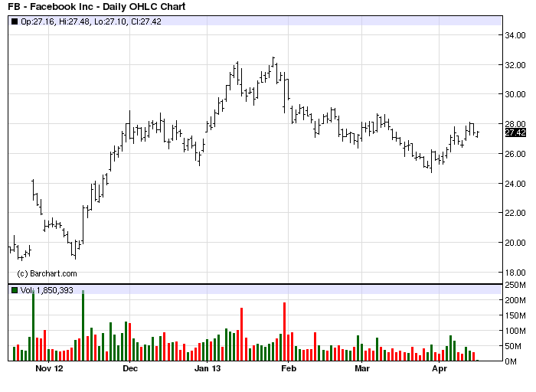This screenshot has width=536, height=392.
Task: Click the chart title 'FB - Facebook Inc - Daily OHLC Chart'
Action: coord(96,6)
